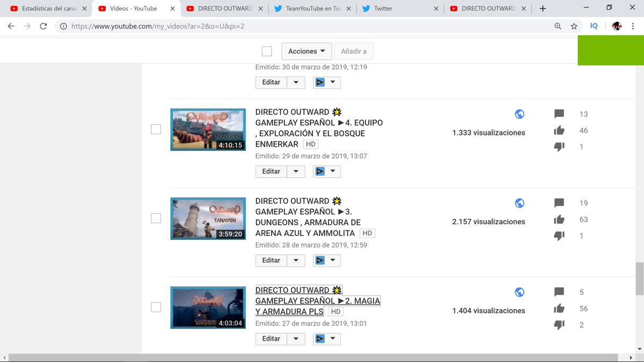Viewport: 644px width, 362px height.
Task: Click comments icon for 4. EQUIPO video
Action: pos(559,114)
